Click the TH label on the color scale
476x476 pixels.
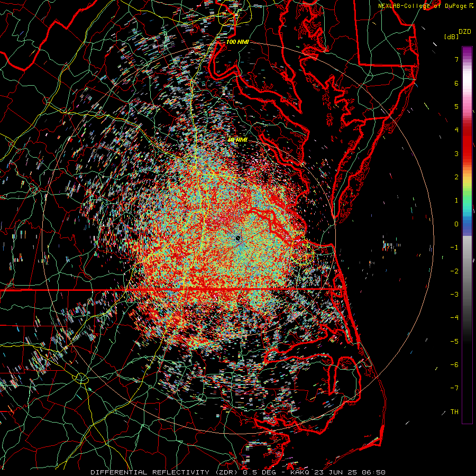454,412
